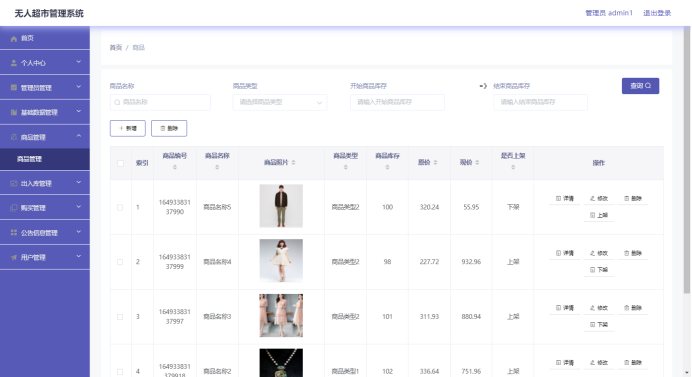Click 删除 for 商品名称3 row

click(x=633, y=308)
